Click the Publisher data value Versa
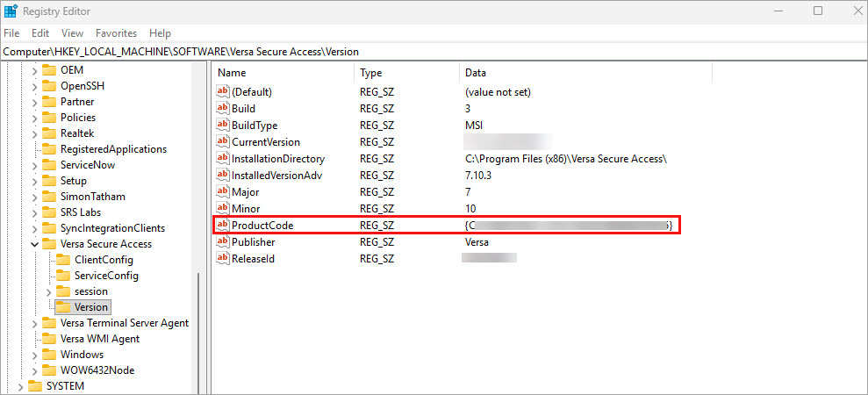Viewport: 868px width, 395px height. (477, 242)
